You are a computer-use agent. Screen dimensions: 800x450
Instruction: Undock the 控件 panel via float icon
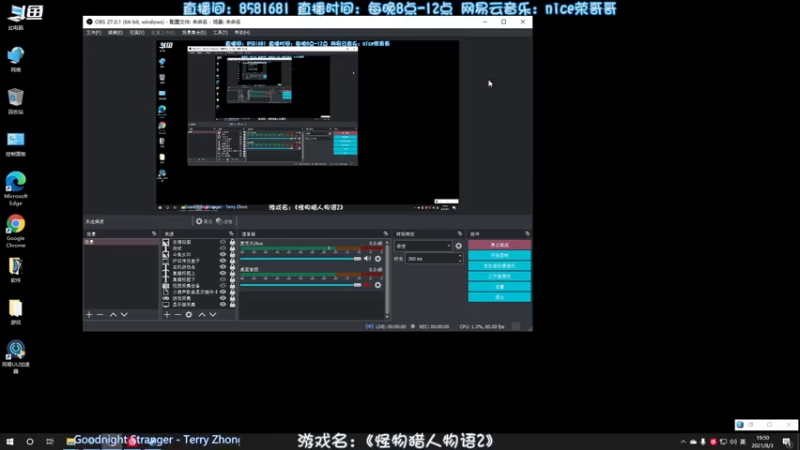click(x=527, y=234)
